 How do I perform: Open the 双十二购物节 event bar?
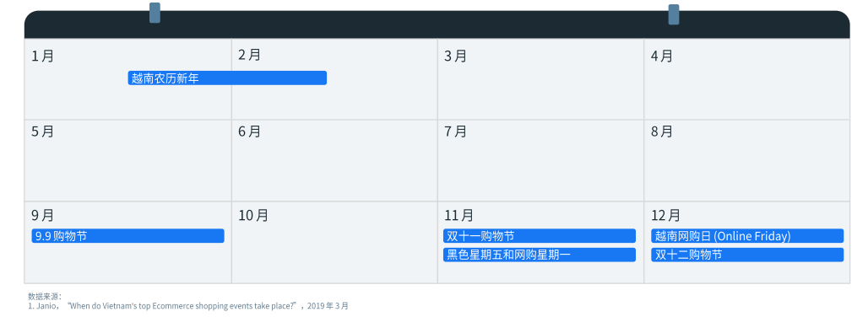click(x=747, y=255)
